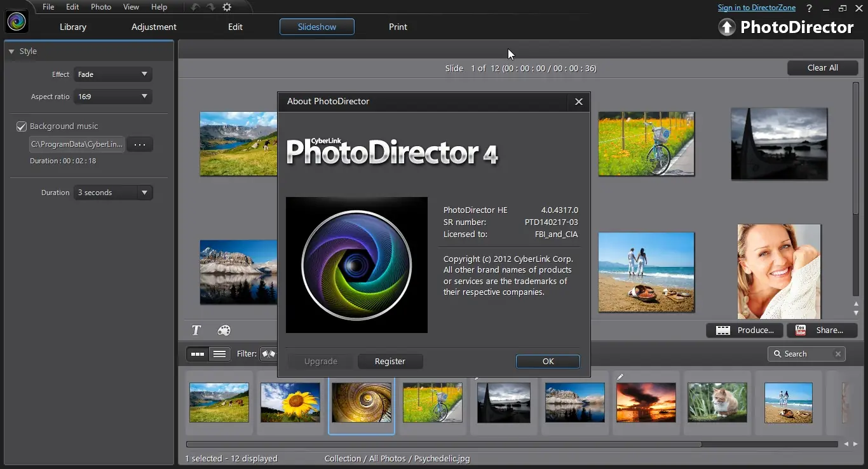The image size is (868, 469).
Task: Click the Register button
Action: click(x=390, y=361)
